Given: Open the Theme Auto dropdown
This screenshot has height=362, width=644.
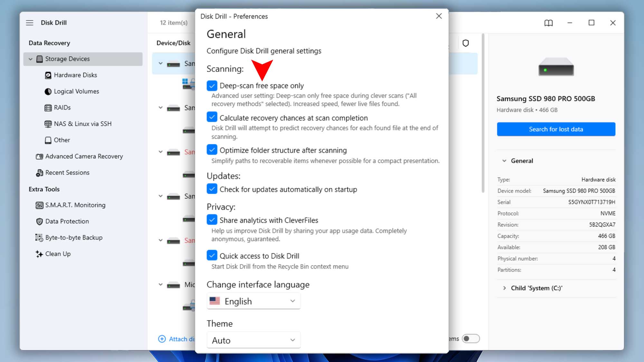Looking at the screenshot, I should coord(253,340).
